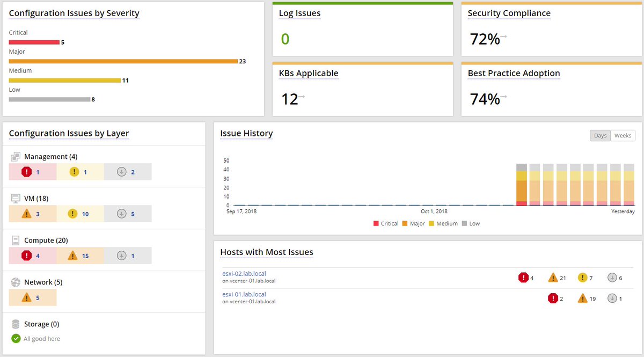This screenshot has height=357, width=644.
Task: Click the 'All good here' status text
Action: click(42, 339)
